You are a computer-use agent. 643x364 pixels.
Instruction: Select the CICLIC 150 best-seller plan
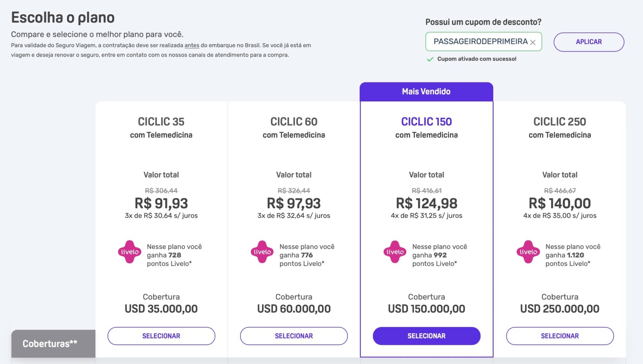coord(426,336)
